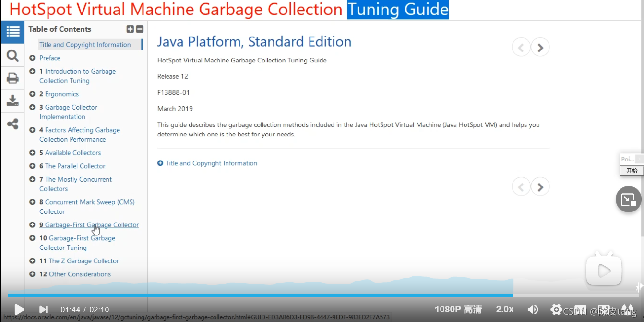Click the share icon in the sidebar
This screenshot has height=322, width=644.
pyautogui.click(x=12, y=124)
